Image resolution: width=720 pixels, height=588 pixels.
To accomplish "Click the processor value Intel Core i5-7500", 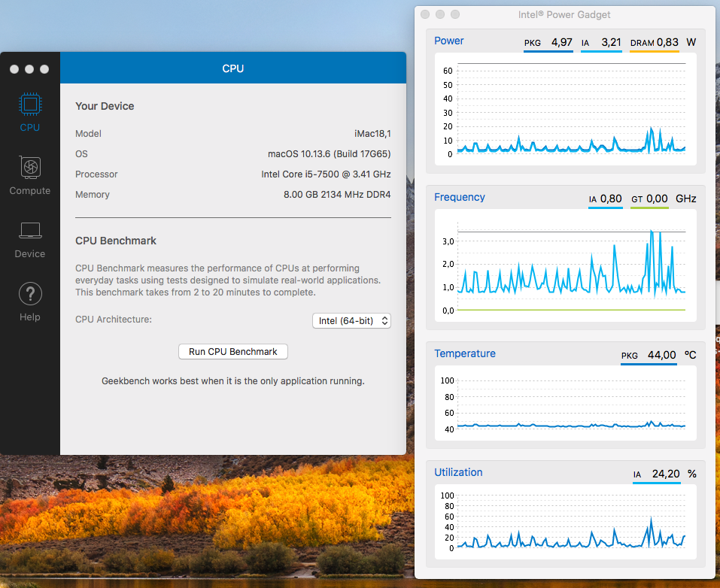I will click(x=326, y=174).
